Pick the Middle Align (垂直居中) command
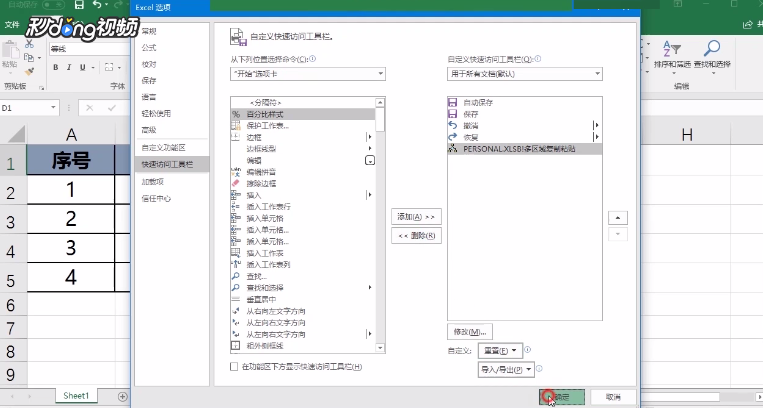Viewport: 763px width, 408px height. tap(303, 299)
